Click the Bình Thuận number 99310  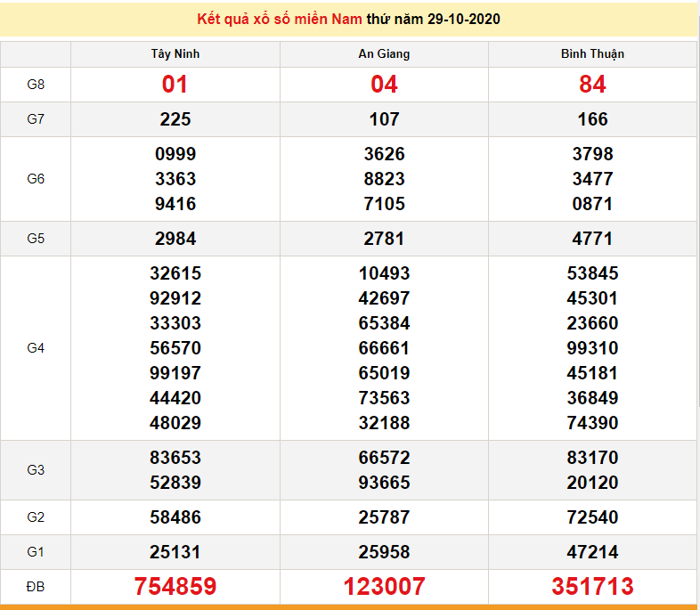592,348
